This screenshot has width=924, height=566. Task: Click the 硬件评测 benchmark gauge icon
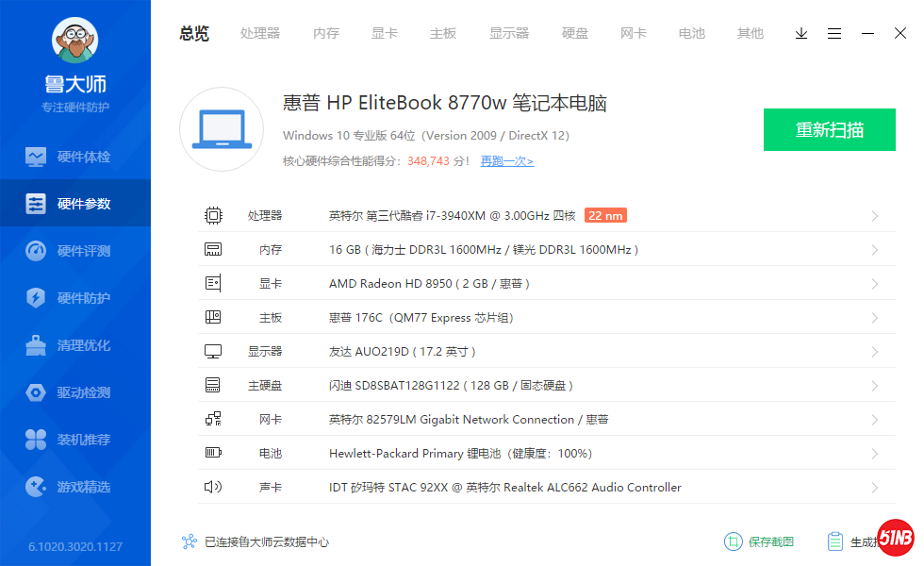coord(36,251)
